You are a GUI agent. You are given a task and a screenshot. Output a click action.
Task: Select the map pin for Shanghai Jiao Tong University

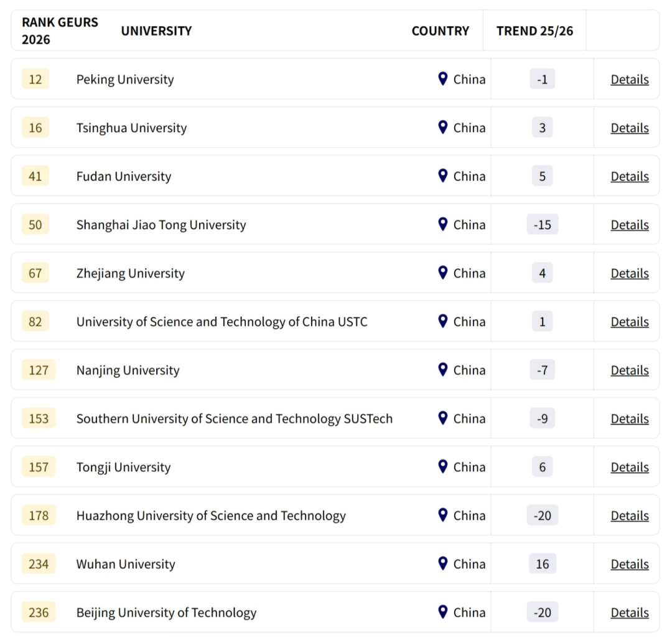442,225
